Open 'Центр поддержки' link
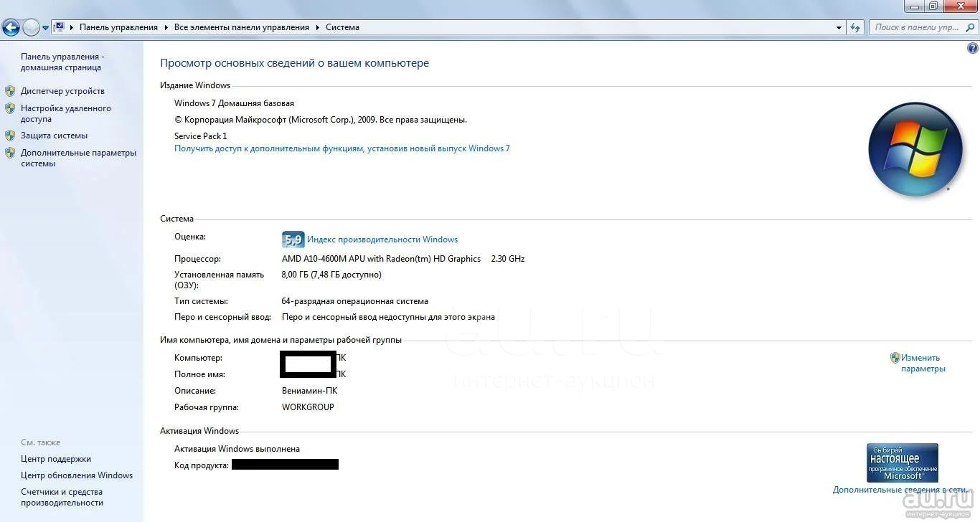 pos(56,459)
